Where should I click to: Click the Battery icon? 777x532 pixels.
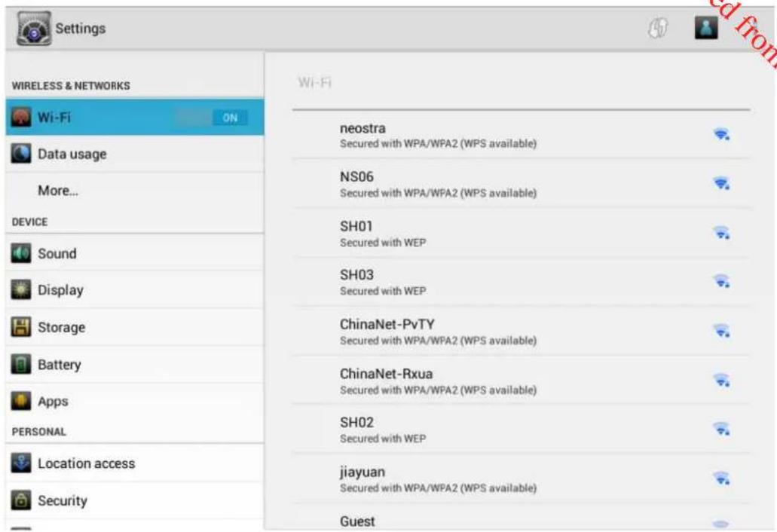point(21,364)
